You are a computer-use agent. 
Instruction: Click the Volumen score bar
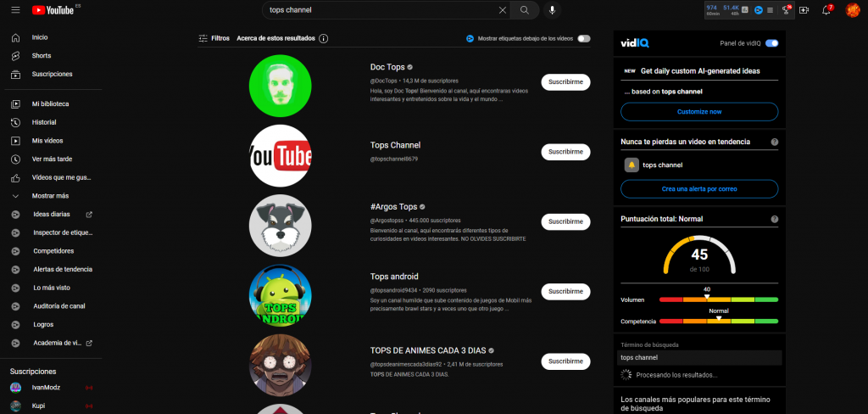pyautogui.click(x=718, y=299)
